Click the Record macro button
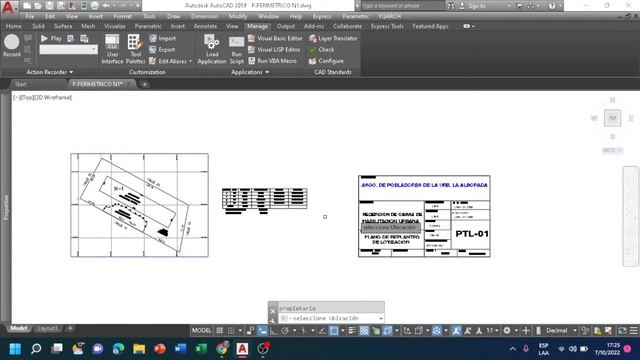This screenshot has width=640, height=360. [x=11, y=46]
